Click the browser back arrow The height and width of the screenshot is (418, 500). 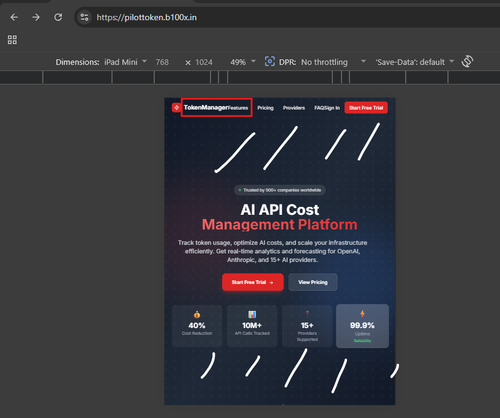tap(14, 17)
